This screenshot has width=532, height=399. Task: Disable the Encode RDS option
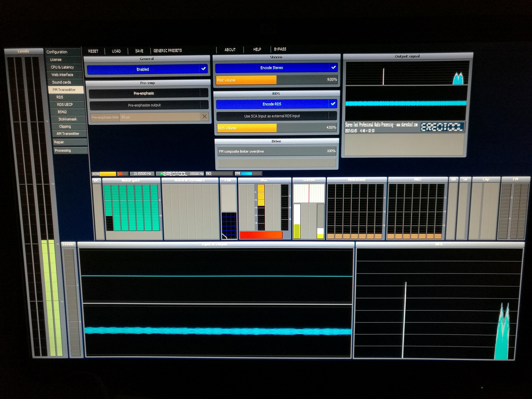coord(333,104)
